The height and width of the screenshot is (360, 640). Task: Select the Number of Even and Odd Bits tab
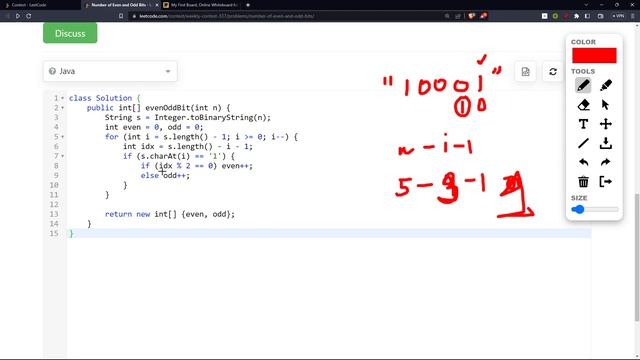point(118,5)
